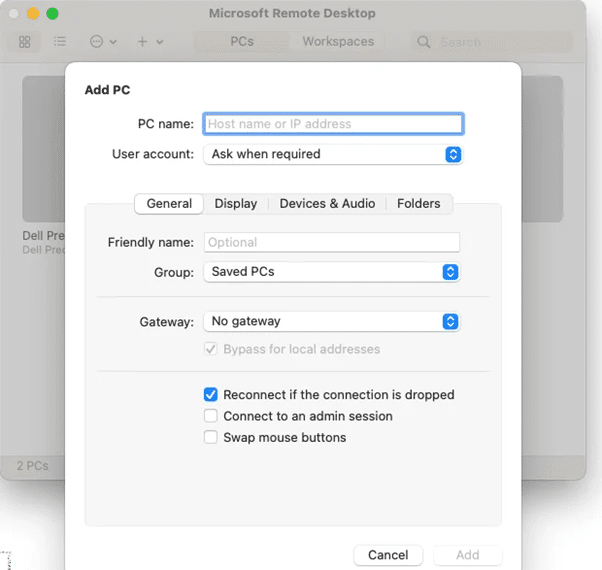This screenshot has height=570, width=602.
Task: Click the '2 PCs' status text
Action: click(33, 466)
